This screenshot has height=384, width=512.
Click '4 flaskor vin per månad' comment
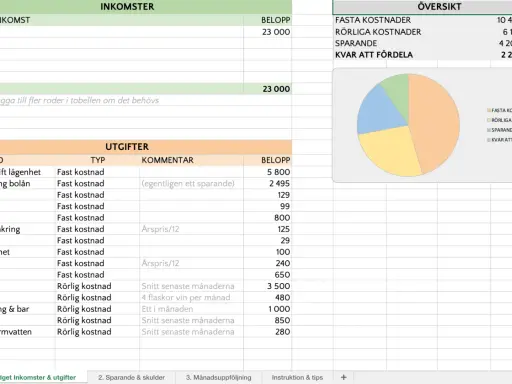[186, 297]
